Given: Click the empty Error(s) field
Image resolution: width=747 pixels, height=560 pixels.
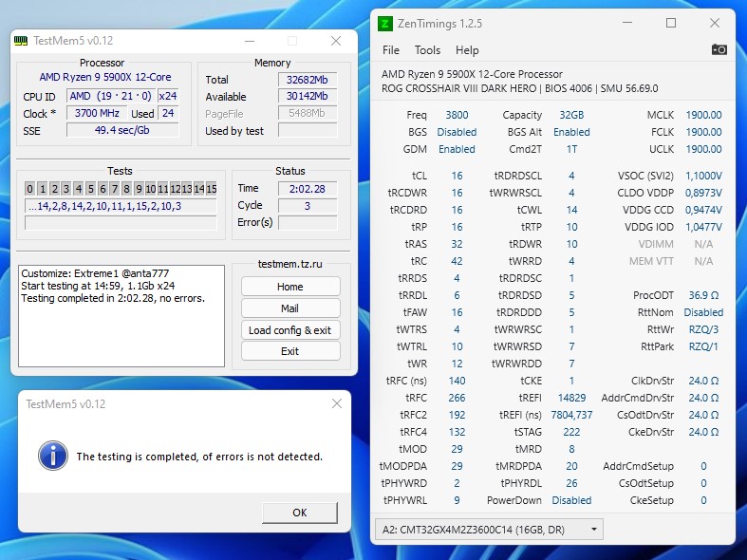Looking at the screenshot, I should tap(308, 223).
